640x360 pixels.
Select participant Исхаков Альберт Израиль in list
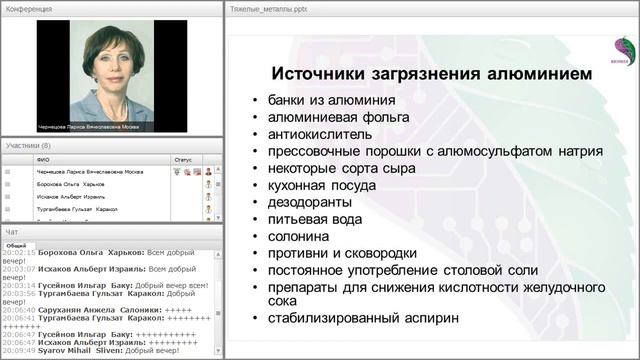(x=71, y=197)
